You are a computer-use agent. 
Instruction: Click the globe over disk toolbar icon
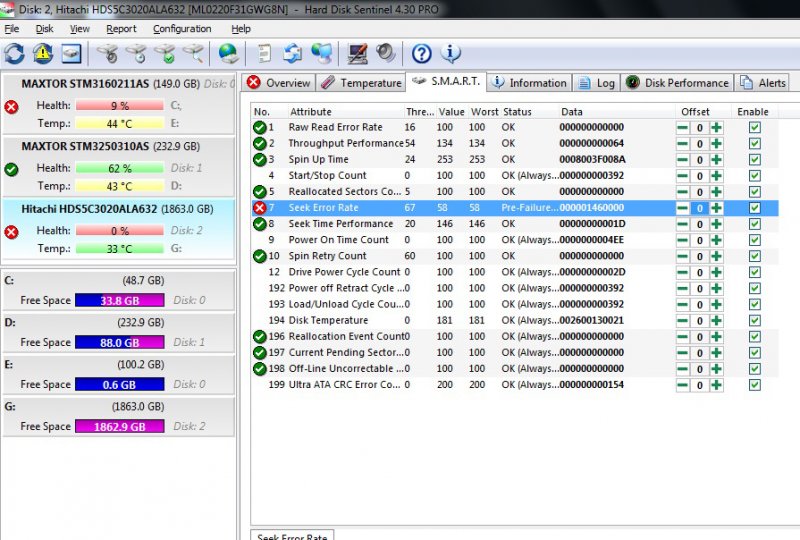228,53
